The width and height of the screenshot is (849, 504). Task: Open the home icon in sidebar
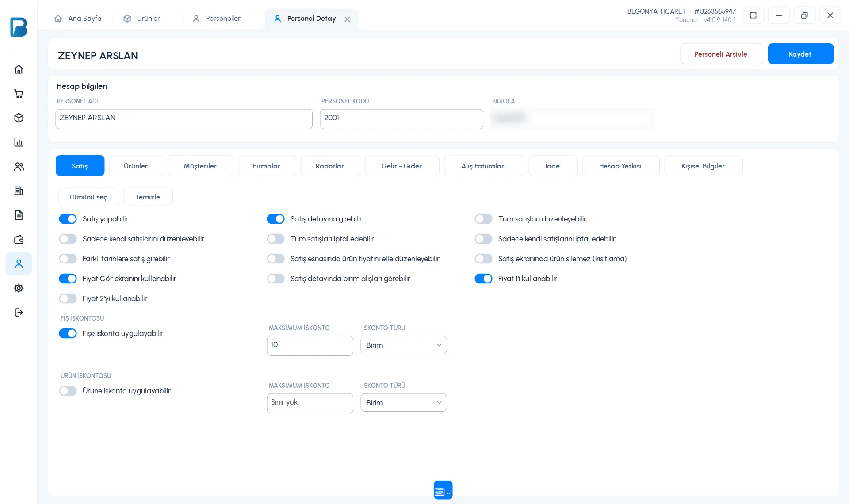pos(19,69)
